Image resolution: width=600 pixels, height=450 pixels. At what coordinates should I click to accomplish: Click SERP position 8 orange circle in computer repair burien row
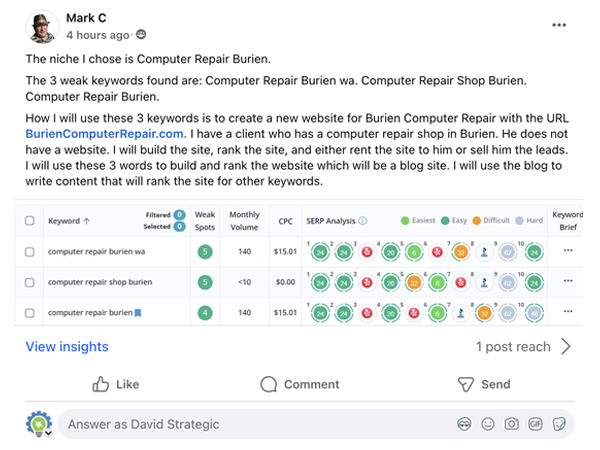[484, 313]
